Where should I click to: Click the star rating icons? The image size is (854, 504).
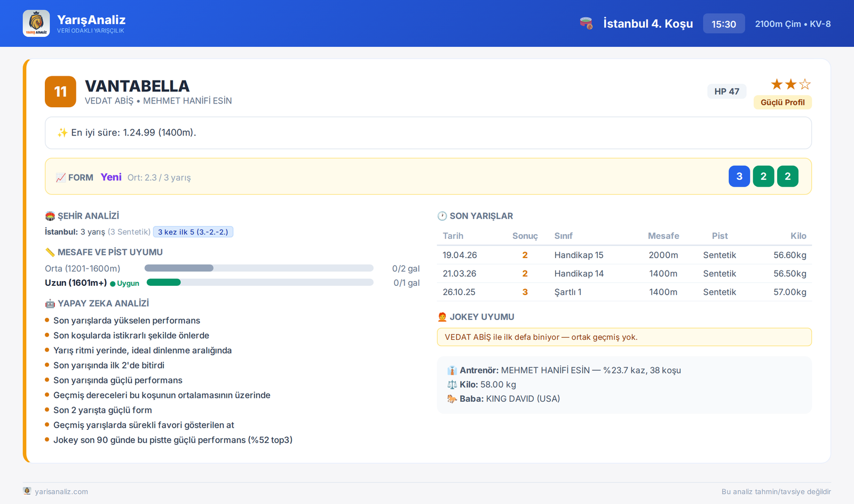coord(791,84)
